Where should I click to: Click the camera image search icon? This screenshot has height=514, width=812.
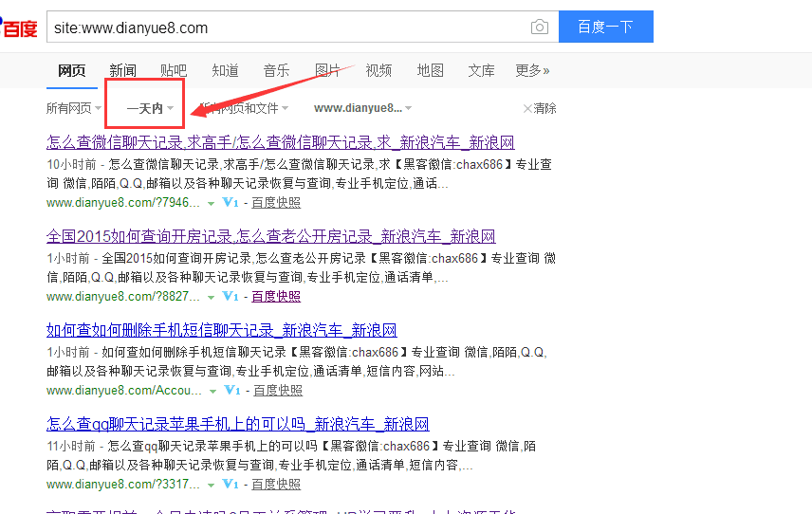[540, 28]
